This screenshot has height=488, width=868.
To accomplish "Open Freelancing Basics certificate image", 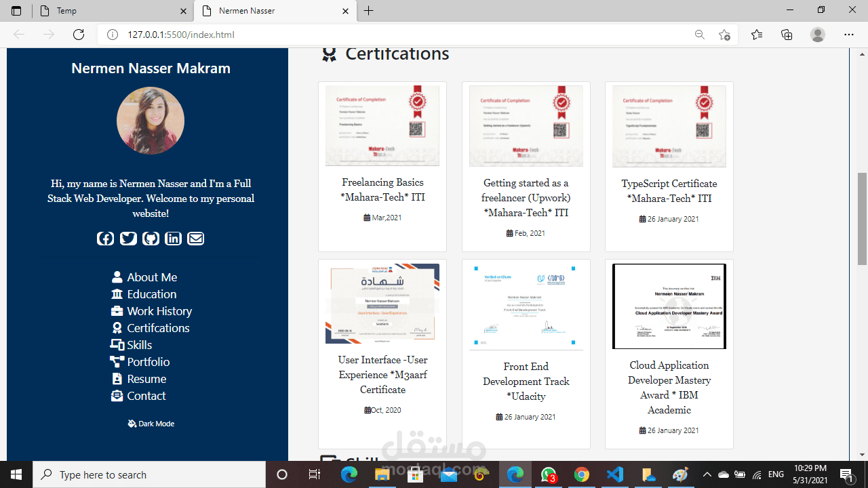I will point(382,125).
